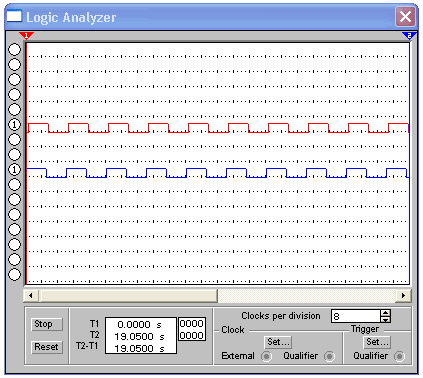Click the red cursor 1 marker triangle
The width and height of the screenshot is (423, 378).
click(x=26, y=35)
